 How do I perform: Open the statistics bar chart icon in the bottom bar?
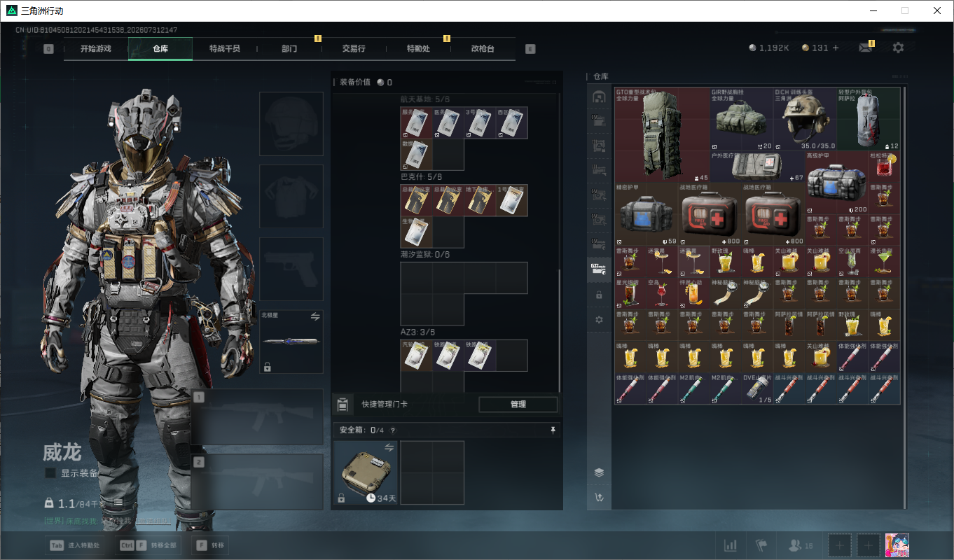tap(730, 545)
